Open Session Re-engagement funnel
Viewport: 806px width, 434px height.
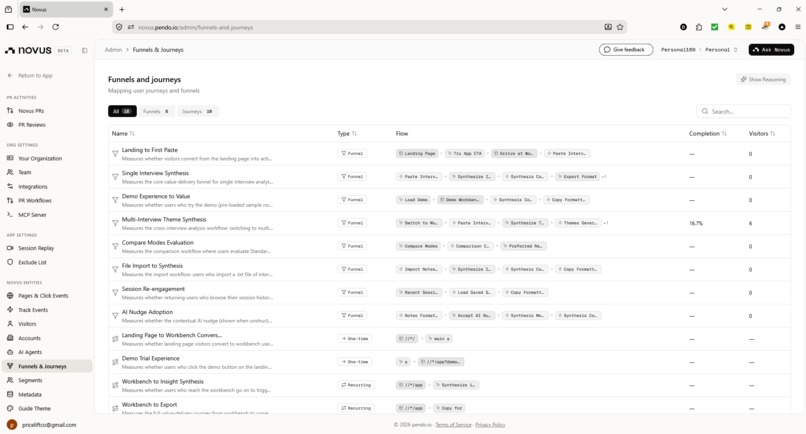[153, 289]
